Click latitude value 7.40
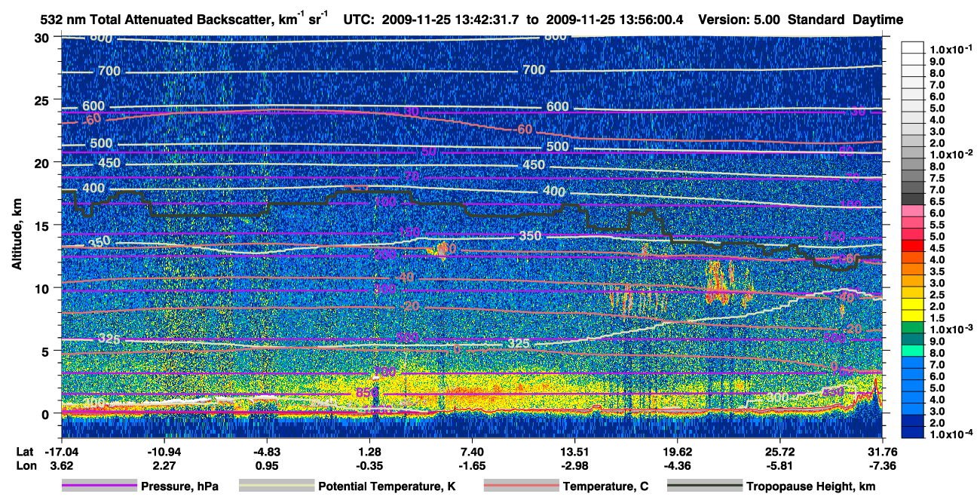This screenshot has width=980, height=503. pyautogui.click(x=472, y=452)
